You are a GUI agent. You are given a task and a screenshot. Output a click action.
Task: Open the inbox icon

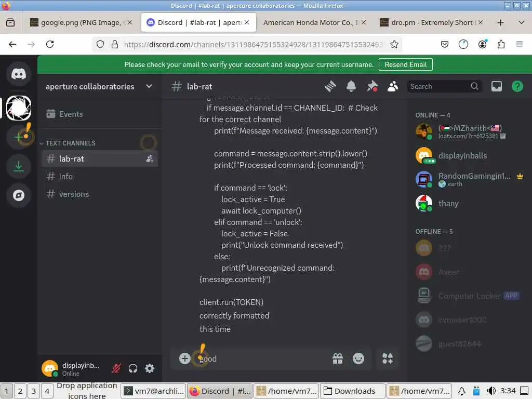(497, 87)
